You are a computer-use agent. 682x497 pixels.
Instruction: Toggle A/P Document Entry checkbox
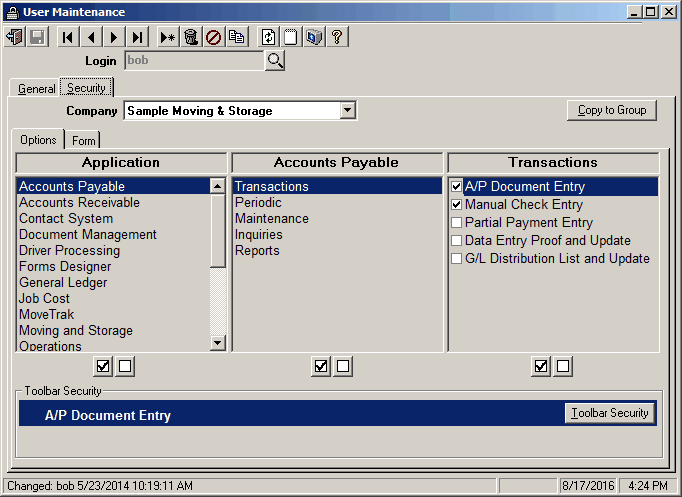tap(456, 187)
